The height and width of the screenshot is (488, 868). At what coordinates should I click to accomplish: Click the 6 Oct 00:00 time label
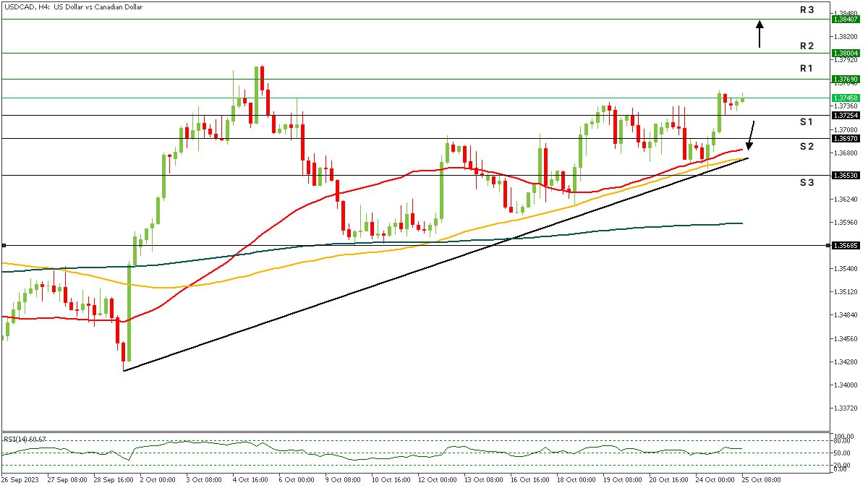point(298,479)
